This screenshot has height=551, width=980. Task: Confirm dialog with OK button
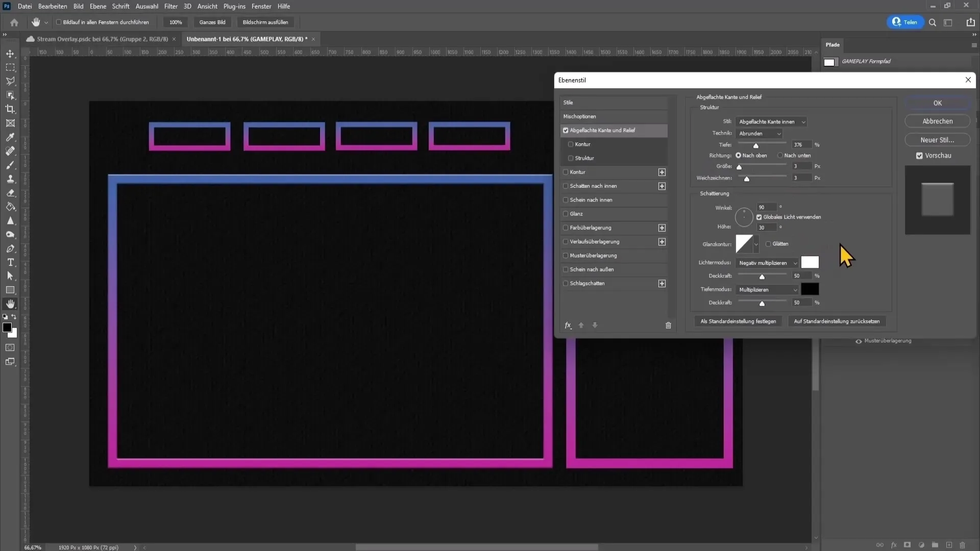pyautogui.click(x=938, y=103)
